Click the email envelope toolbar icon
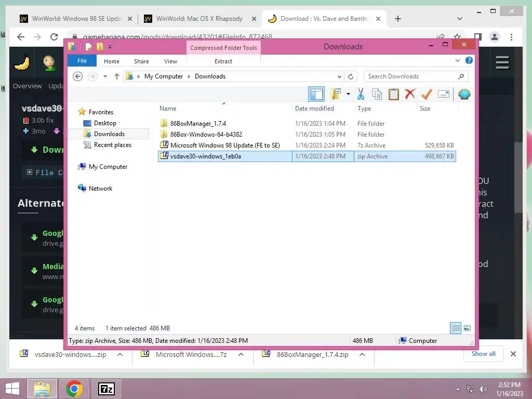Image resolution: width=532 pixels, height=399 pixels. pyautogui.click(x=444, y=94)
